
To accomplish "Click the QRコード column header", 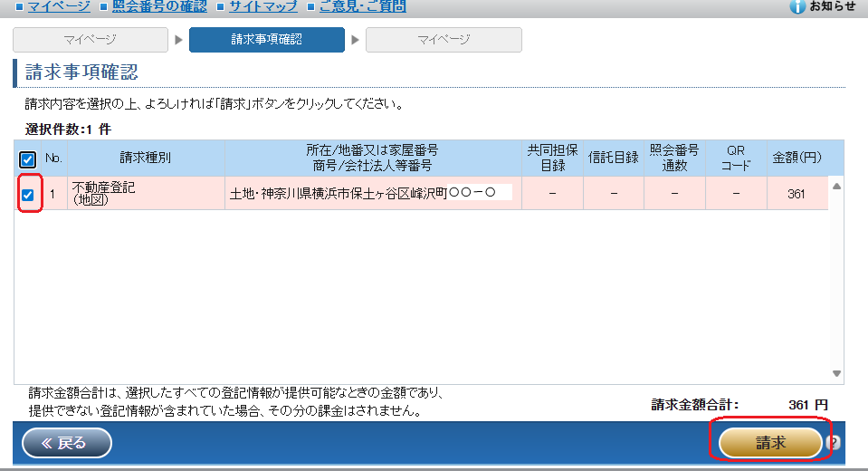I will point(736,158).
